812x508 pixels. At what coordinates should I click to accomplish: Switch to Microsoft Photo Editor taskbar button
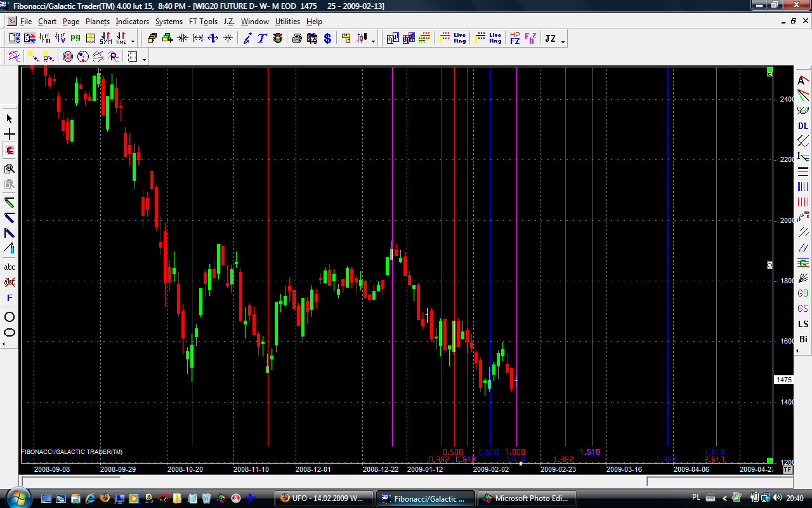[527, 498]
